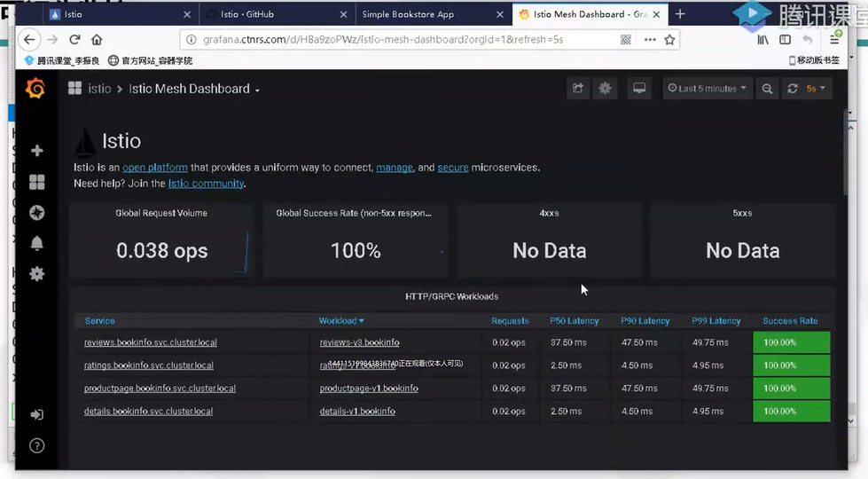This screenshot has height=479, width=868.
Task: Click the QR code icon in address bar
Action: click(x=626, y=39)
